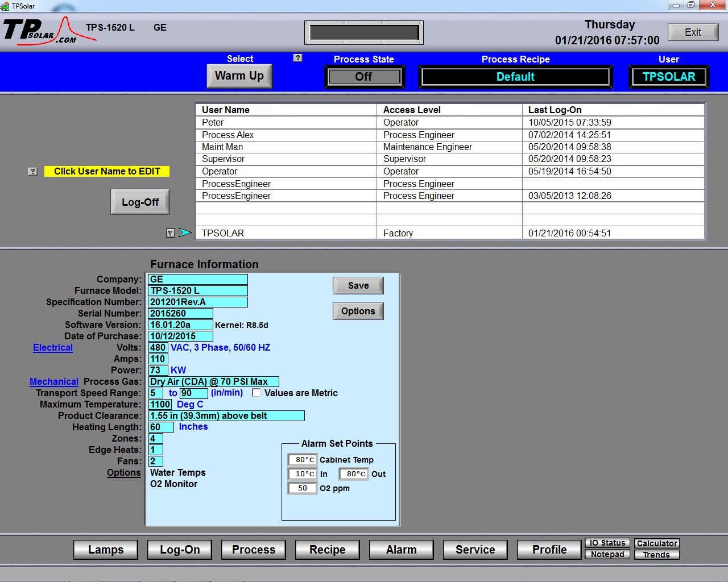The width and height of the screenshot is (728, 582).
Task: Click the Exit button
Action: point(693,32)
